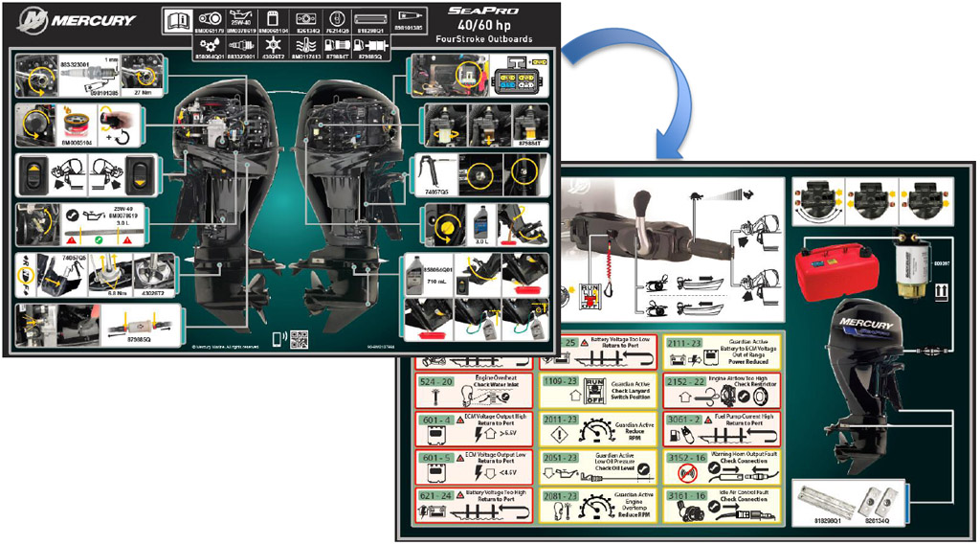This screenshot has width=980, height=545.
Task: Click the water pump impeller icon 43026T2
Action: [273, 45]
